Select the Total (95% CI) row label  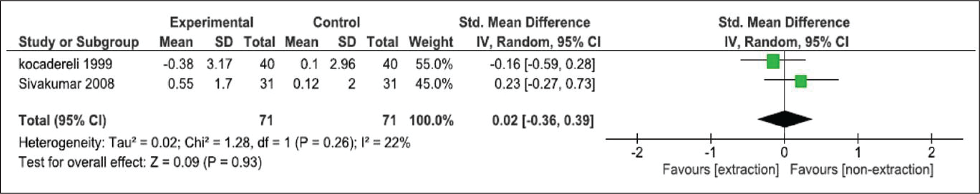coord(62,121)
